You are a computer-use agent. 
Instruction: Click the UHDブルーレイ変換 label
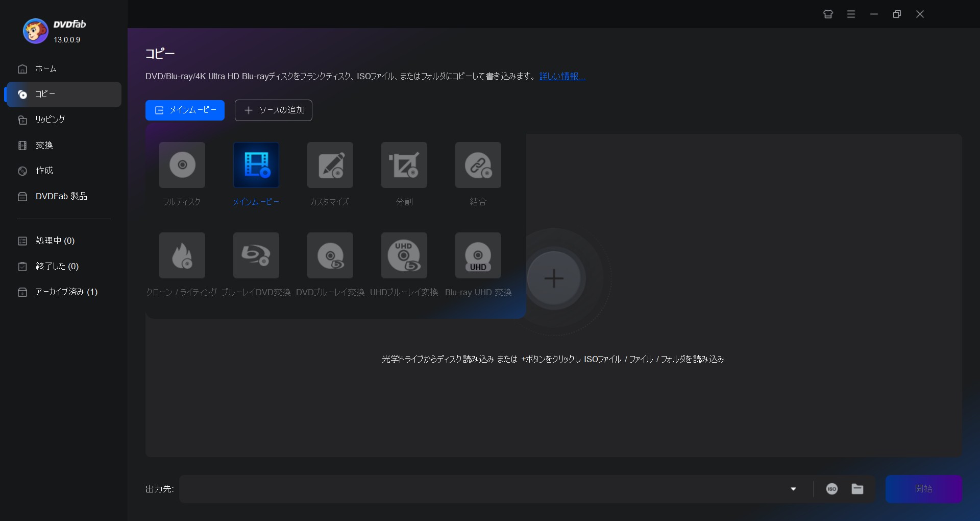coord(404,292)
